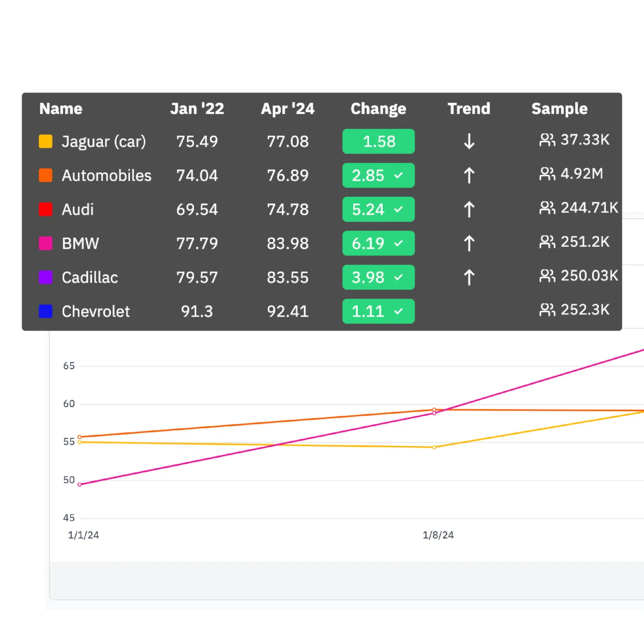The image size is (644, 644).
Task: Click the red swatch next to Audi
Action: tap(46, 209)
